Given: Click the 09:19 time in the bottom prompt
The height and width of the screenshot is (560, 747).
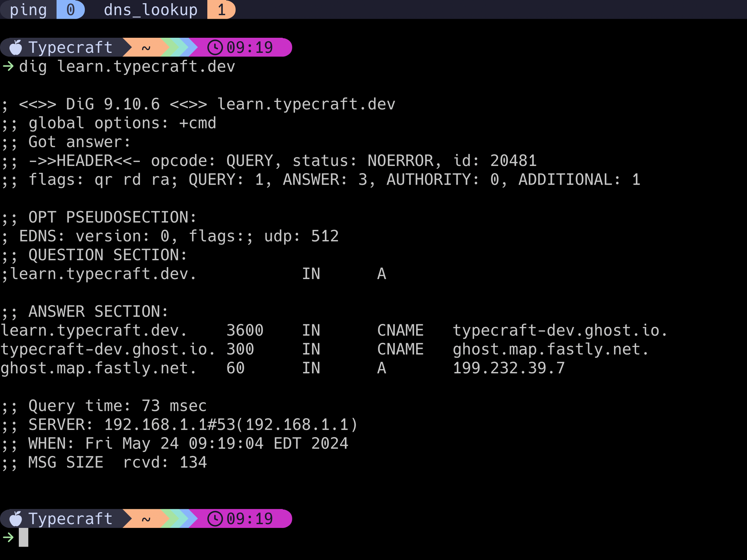Looking at the screenshot, I should pyautogui.click(x=250, y=519).
